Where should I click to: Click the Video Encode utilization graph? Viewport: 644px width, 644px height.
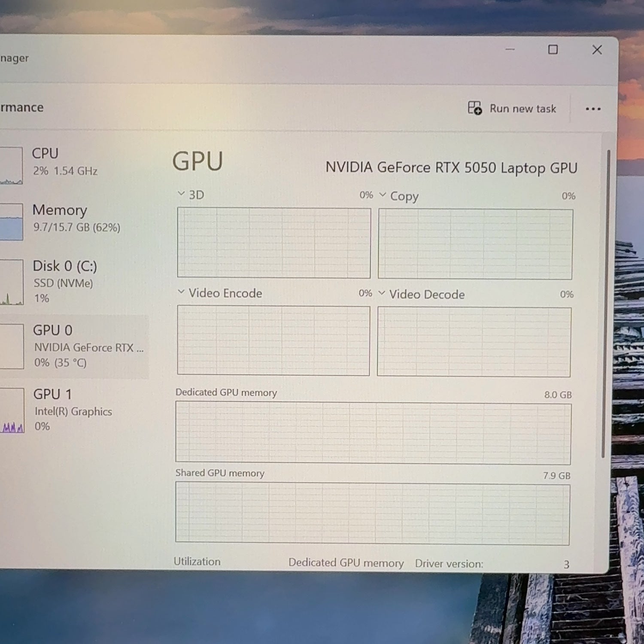273,340
